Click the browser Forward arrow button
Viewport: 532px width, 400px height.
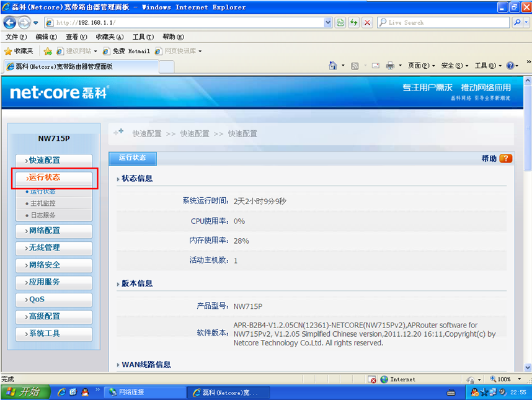pos(24,23)
